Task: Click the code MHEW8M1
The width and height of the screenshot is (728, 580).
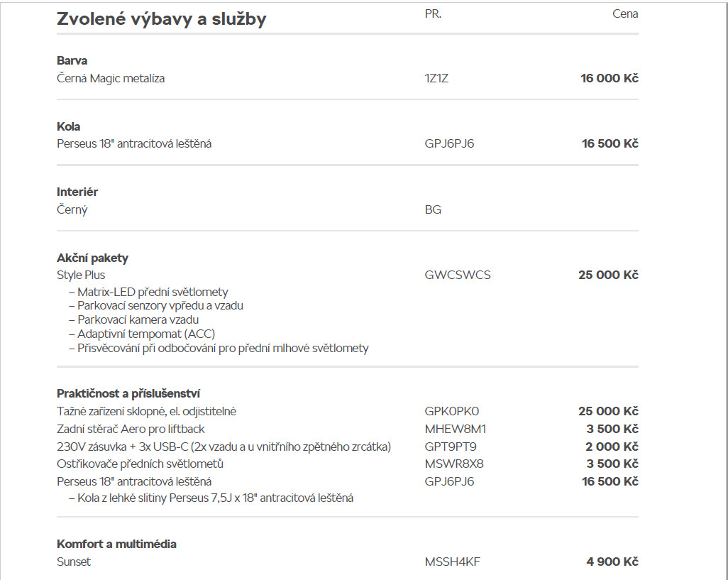Action: tap(455, 429)
